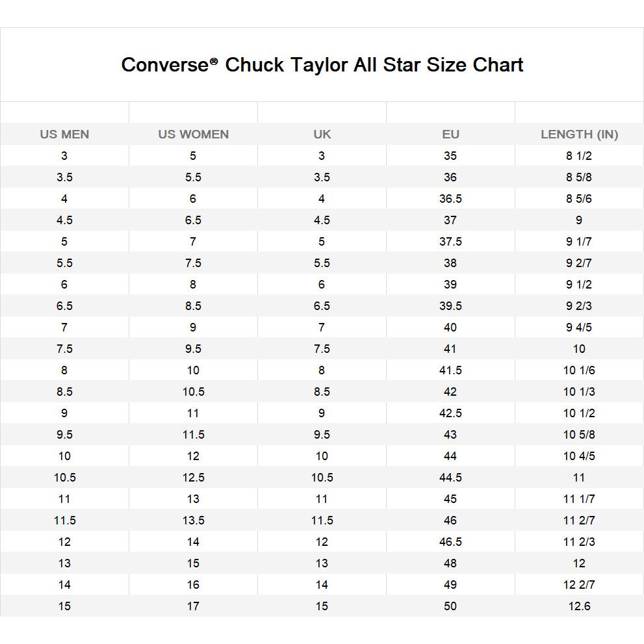The height and width of the screenshot is (644, 644).
Task: Click the Converse Chuck Taylor Size Chart title
Action: click(322, 65)
